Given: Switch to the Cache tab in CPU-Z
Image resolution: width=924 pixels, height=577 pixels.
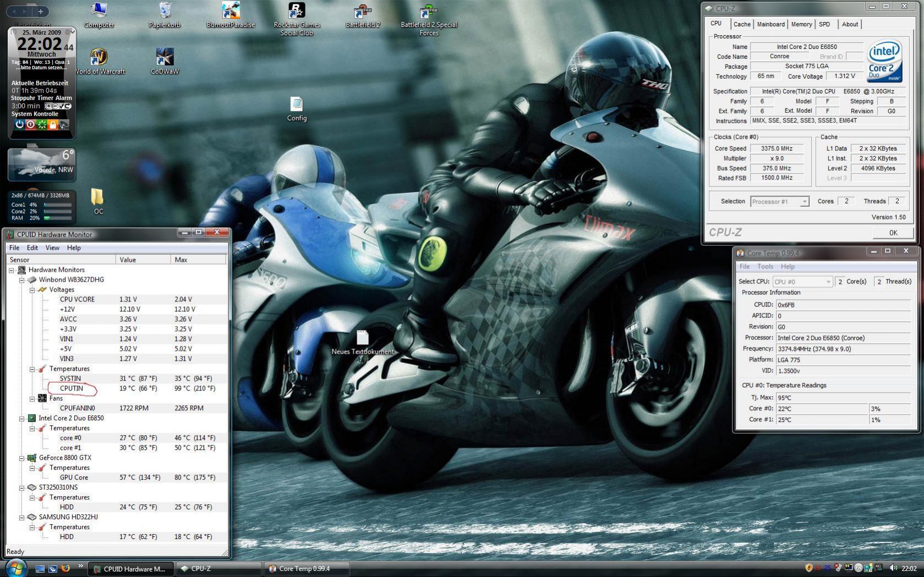Looking at the screenshot, I should [742, 24].
